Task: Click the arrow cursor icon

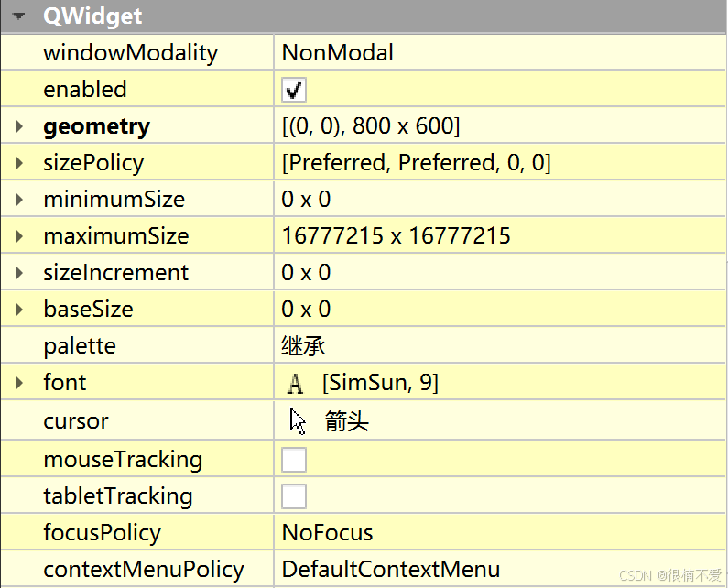Action: point(297,421)
